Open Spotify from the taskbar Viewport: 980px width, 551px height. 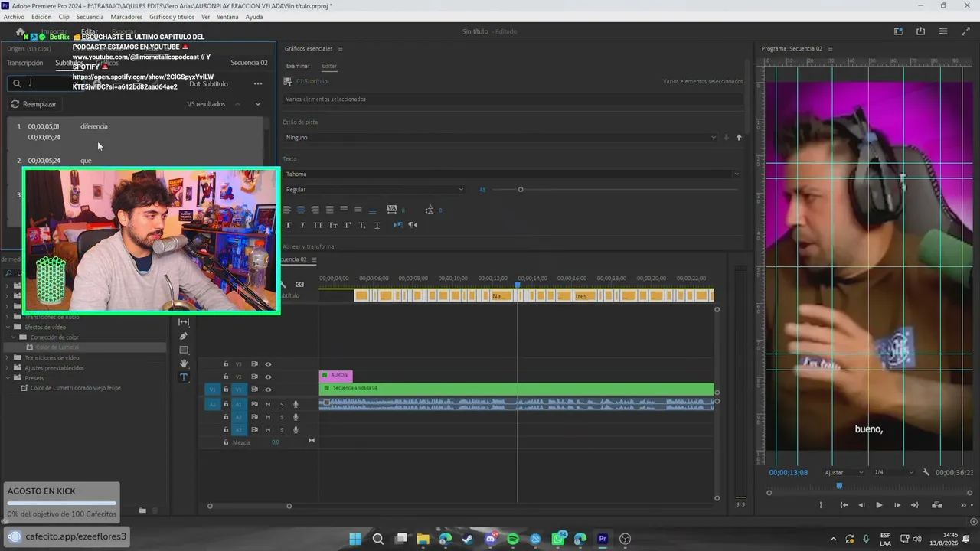click(513, 539)
